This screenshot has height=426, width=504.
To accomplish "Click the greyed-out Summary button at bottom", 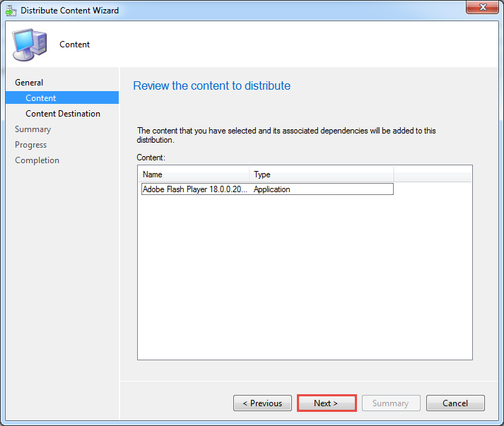I will click(x=391, y=403).
